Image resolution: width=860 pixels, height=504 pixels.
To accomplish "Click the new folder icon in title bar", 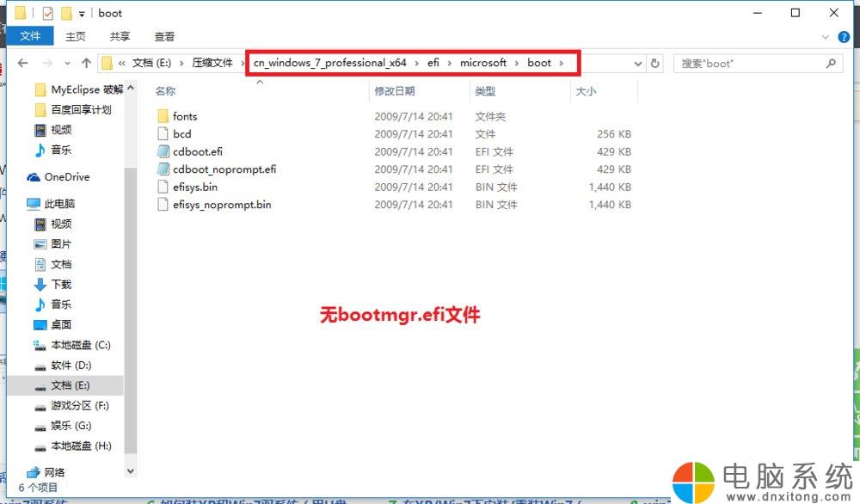I will 66,13.
